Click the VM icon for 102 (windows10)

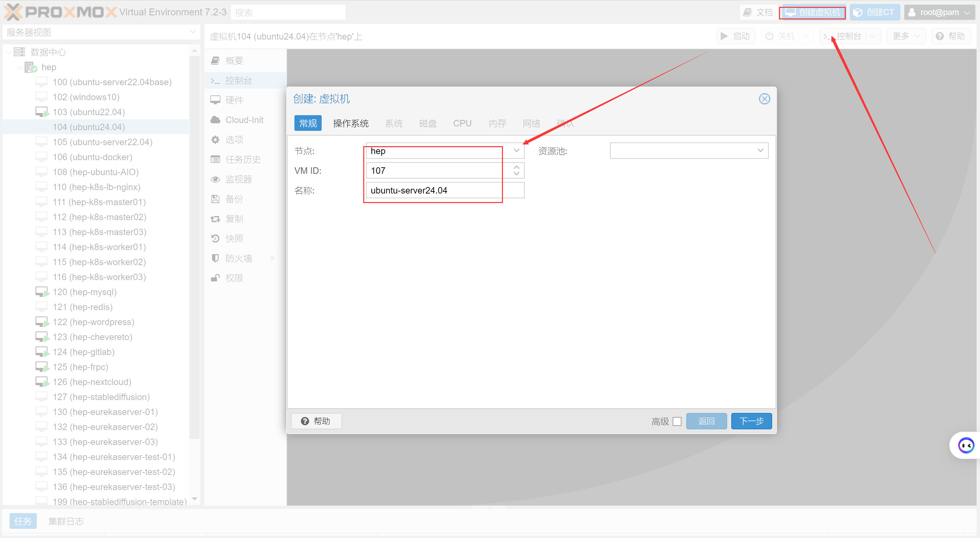pos(42,97)
